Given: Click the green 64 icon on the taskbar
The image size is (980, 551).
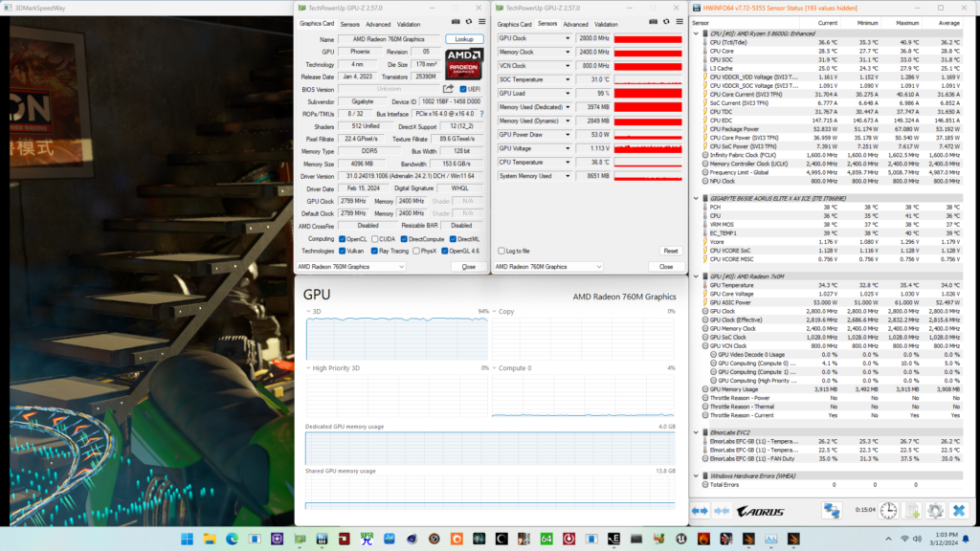Looking at the screenshot, I should pos(546,539).
